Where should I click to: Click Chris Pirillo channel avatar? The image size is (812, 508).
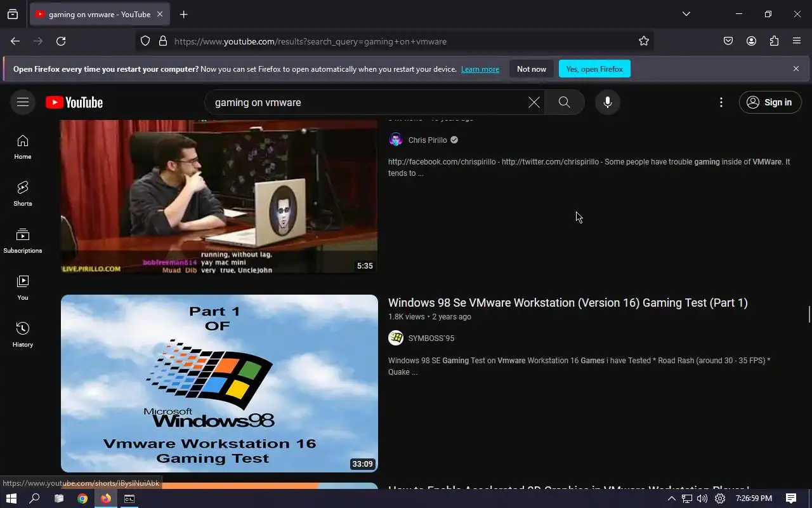tap(396, 140)
